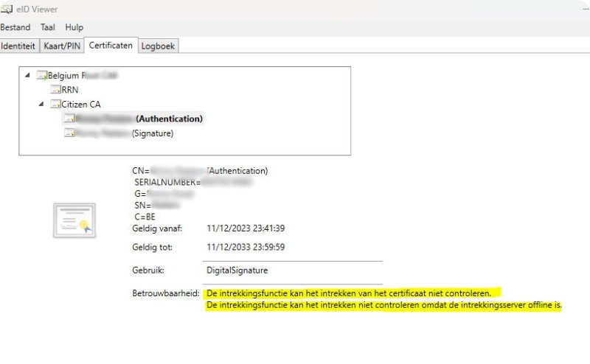The image size is (590, 364).
Task: Click the highlighted intrekkingsserver offline message
Action: pyautogui.click(x=383, y=304)
